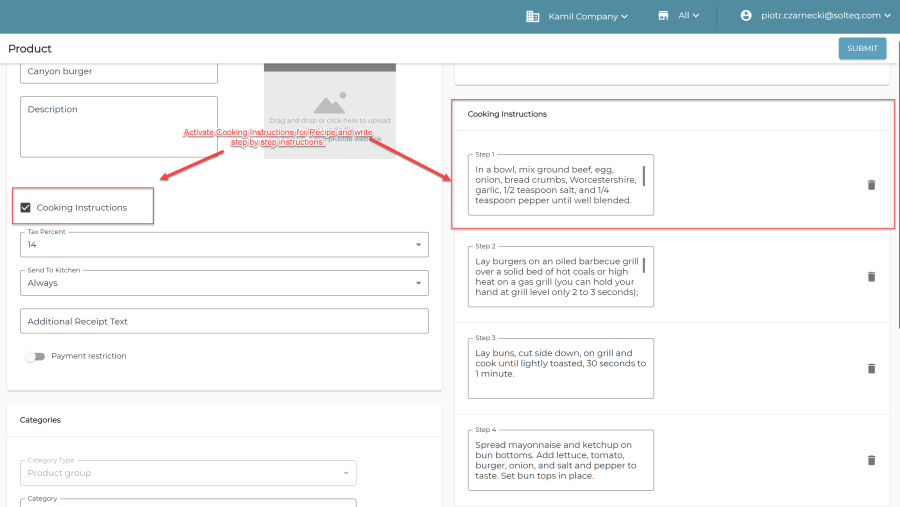This screenshot has height=507, width=900.
Task: Click the store icon in header
Action: pos(663,16)
